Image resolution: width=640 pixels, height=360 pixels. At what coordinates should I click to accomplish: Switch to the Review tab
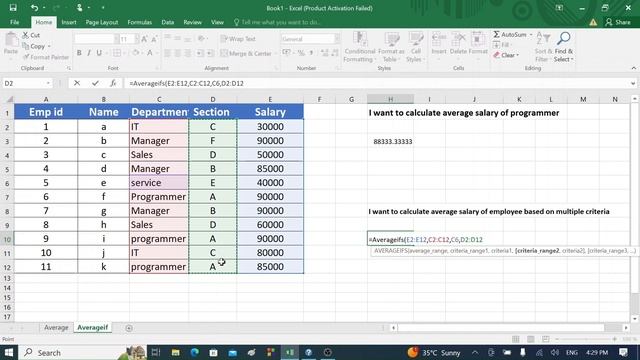click(192, 22)
